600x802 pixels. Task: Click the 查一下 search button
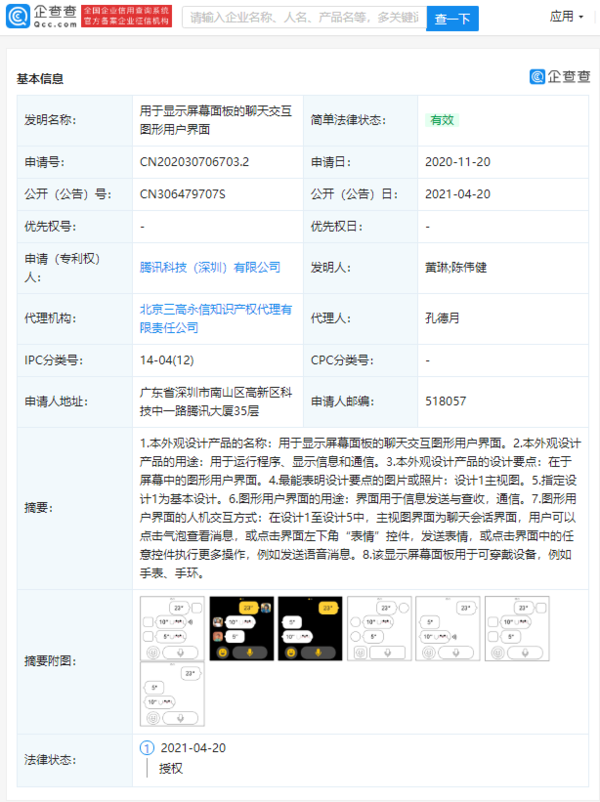pos(452,19)
